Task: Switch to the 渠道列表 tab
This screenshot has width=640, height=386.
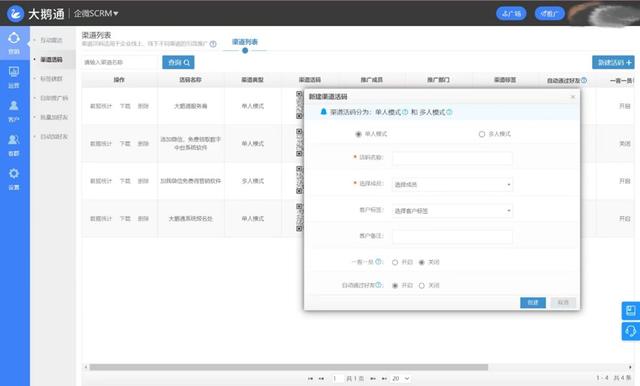Action: tap(245, 42)
